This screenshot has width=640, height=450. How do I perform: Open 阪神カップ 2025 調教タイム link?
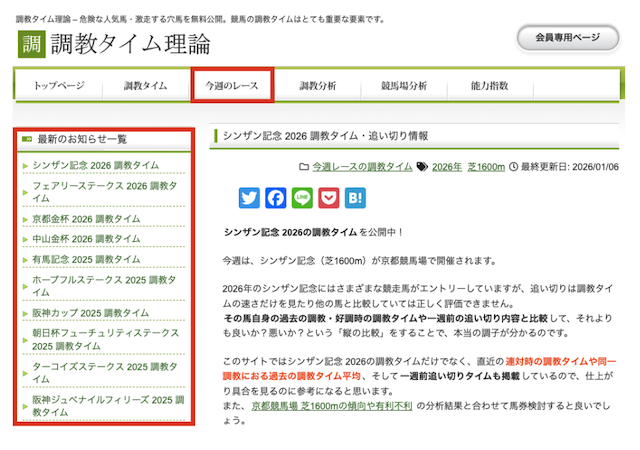click(x=91, y=313)
